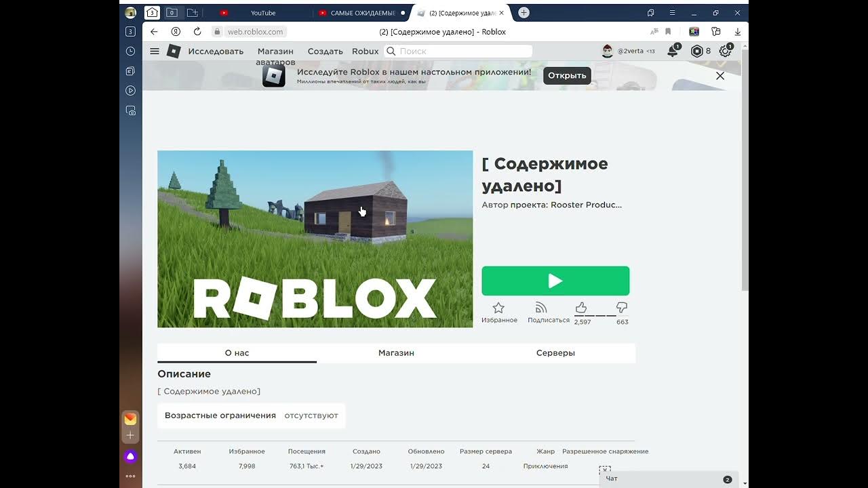Click the web.roblox.com address field

pyautogui.click(x=255, y=32)
